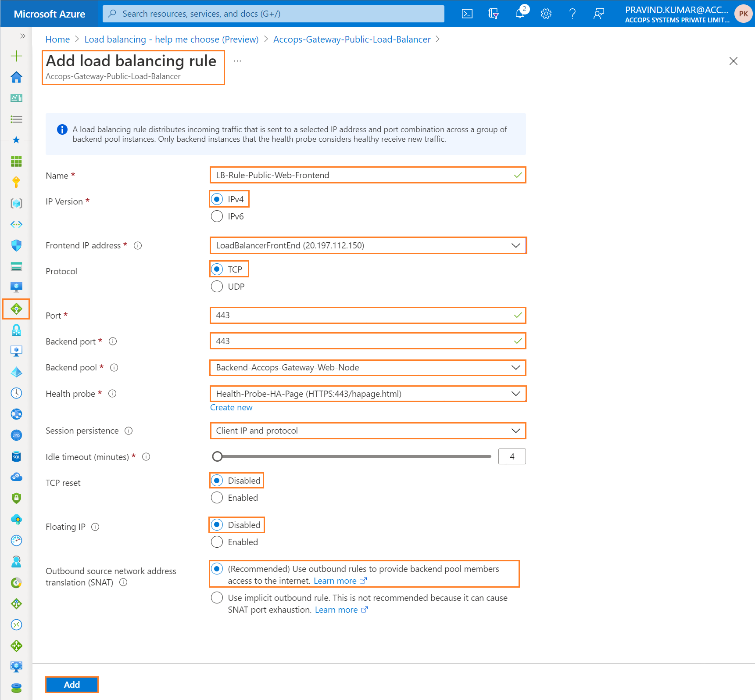
Task: Open the ellipsis menu beside page title
Action: tap(237, 61)
